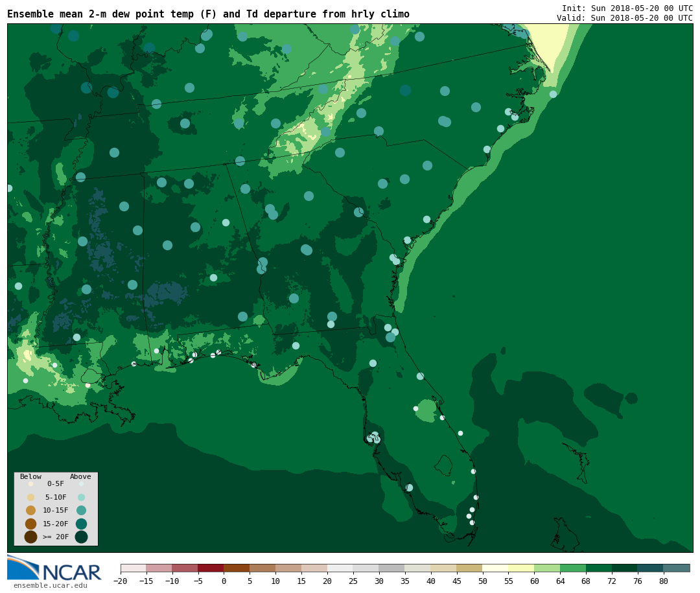This screenshot has height=593, width=700.
Task: Click the '50' colorbar tick label
Action: tap(483, 581)
